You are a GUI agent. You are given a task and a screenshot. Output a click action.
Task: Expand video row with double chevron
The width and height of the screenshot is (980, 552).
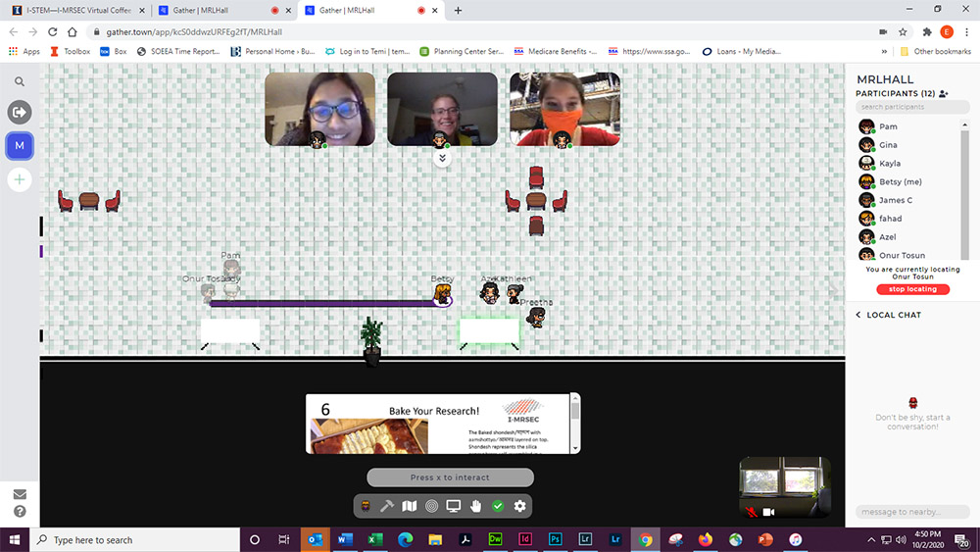442,158
